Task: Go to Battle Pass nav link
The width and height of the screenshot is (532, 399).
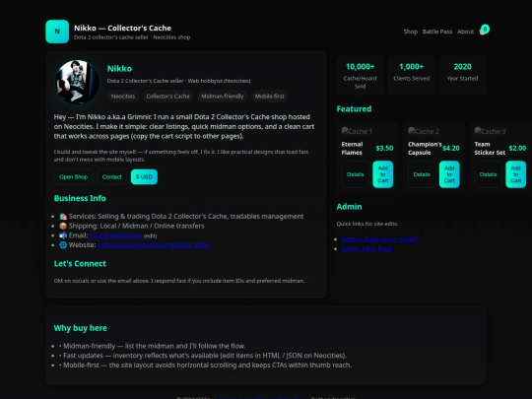Action: click(437, 32)
